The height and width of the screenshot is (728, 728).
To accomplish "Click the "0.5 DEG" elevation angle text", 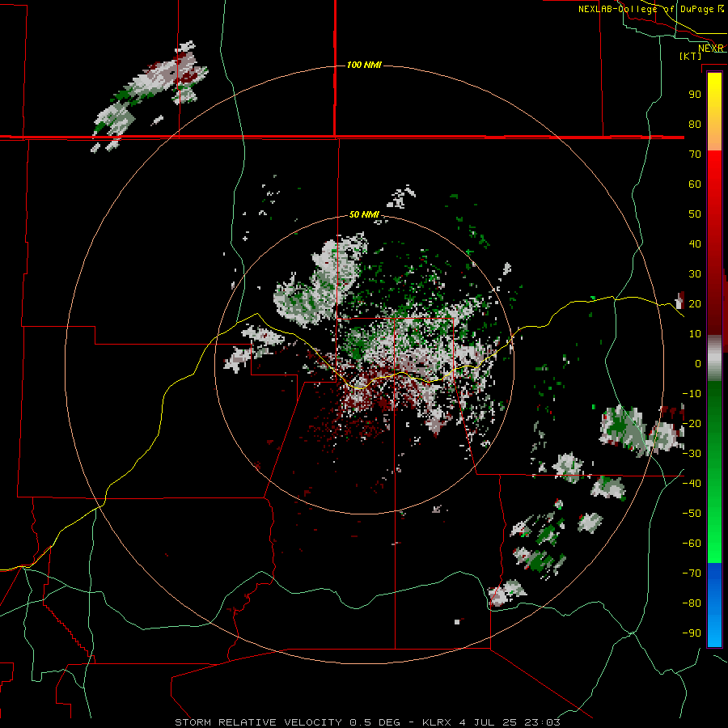I will pyautogui.click(x=375, y=722).
